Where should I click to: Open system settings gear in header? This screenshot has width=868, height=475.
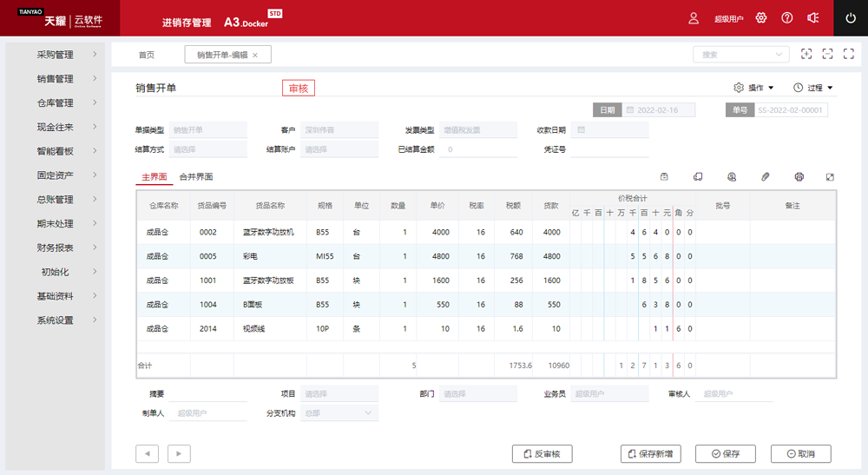pos(761,18)
